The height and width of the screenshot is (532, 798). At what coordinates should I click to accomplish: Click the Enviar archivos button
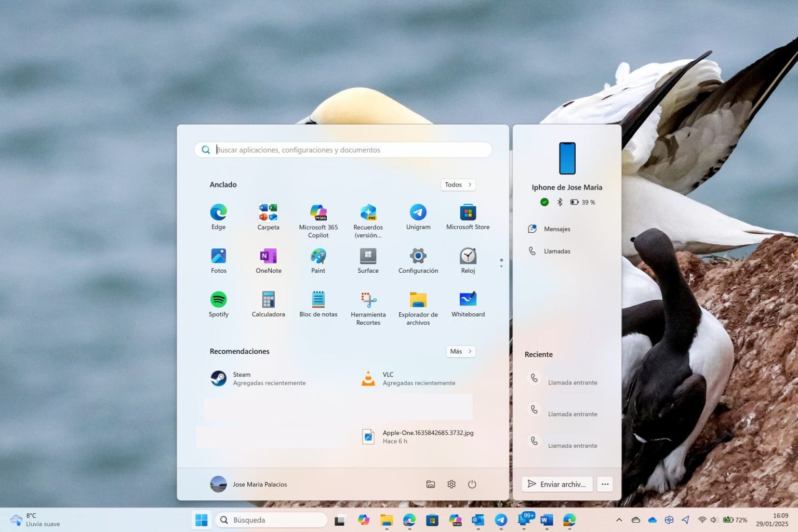coord(557,484)
